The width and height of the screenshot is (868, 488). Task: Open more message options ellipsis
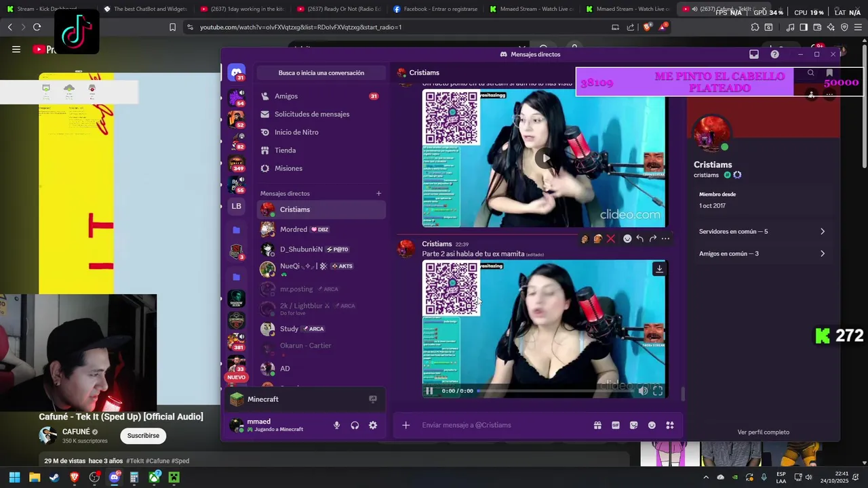665,239
